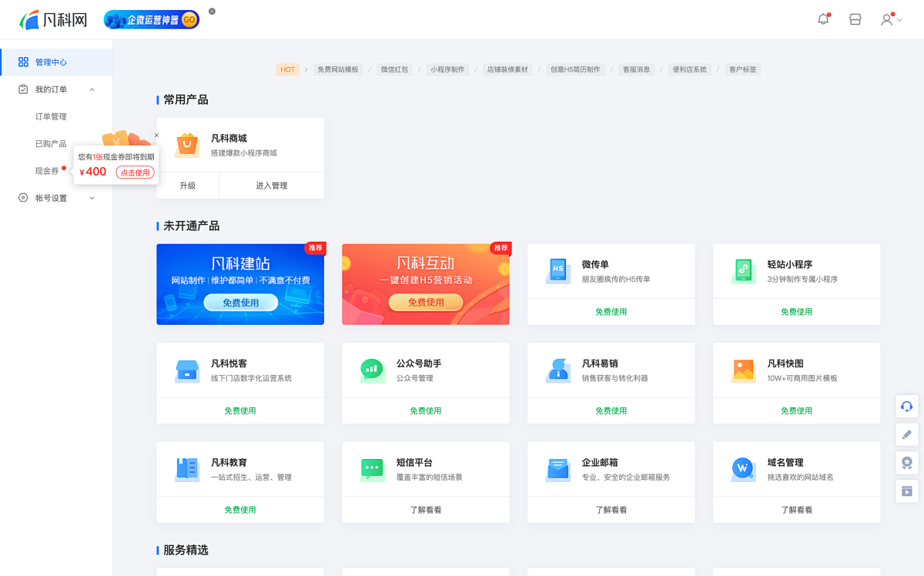Click the 短信平台 message icon
Screen dimensions: 924x576
click(x=372, y=469)
